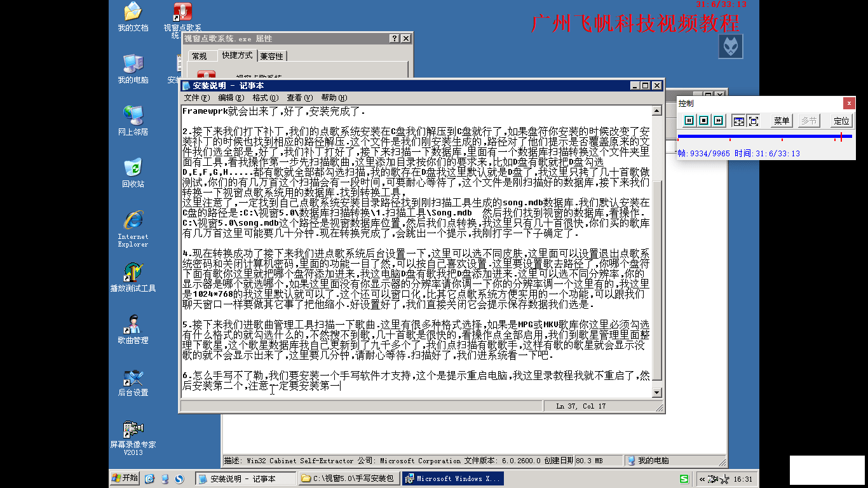Click the blue playback progress bar
The width and height of the screenshot is (868, 488).
764,136
